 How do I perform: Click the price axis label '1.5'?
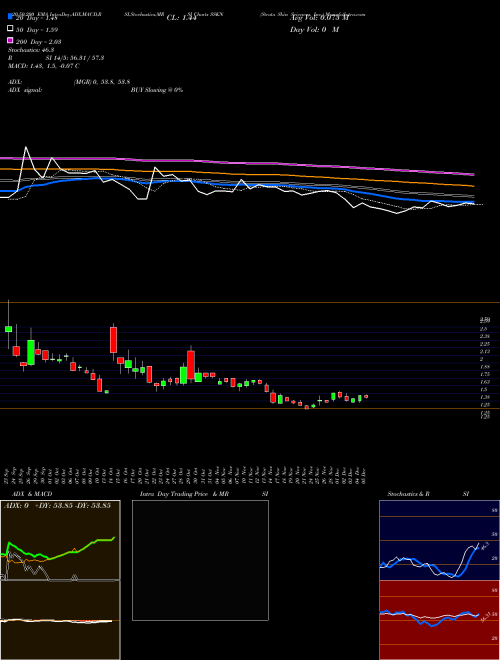click(483, 390)
